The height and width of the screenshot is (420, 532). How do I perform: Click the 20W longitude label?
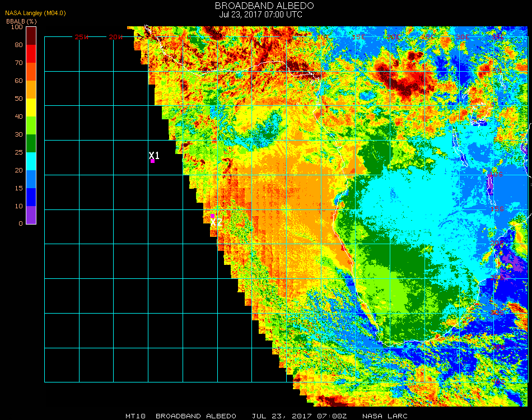[x=116, y=37]
